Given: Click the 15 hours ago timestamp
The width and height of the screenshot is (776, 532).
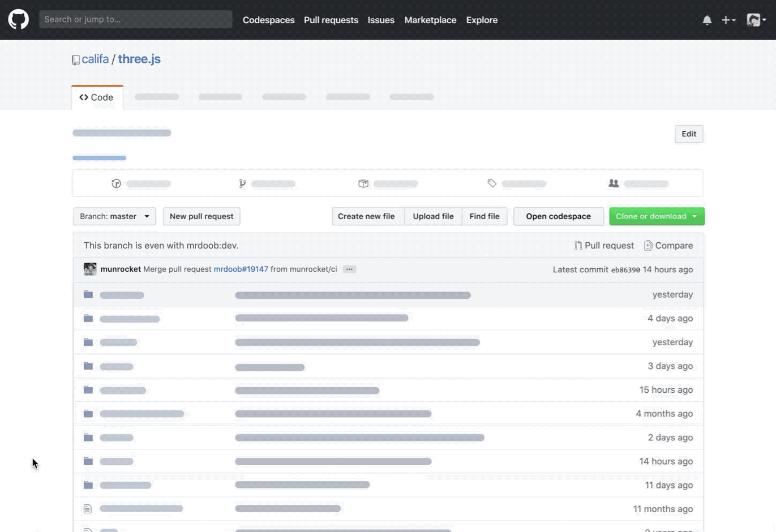Looking at the screenshot, I should (666, 390).
